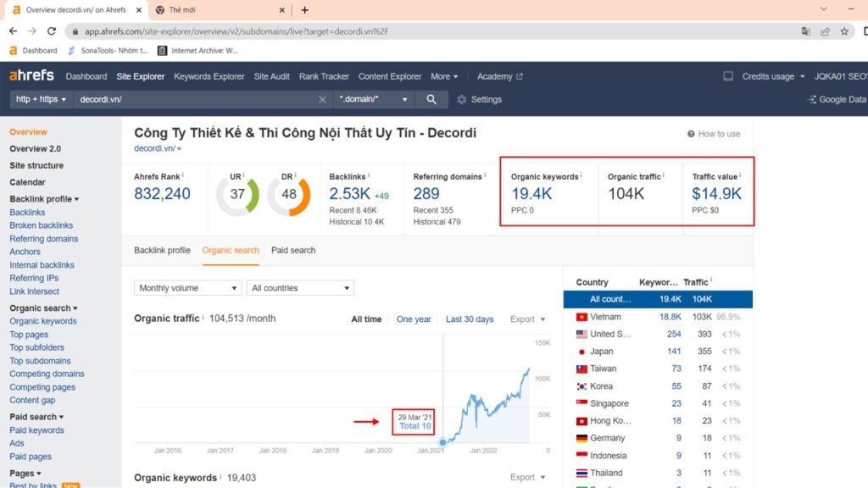Open Settings gear in toolbar
This screenshot has height=488, width=868.
[480, 100]
